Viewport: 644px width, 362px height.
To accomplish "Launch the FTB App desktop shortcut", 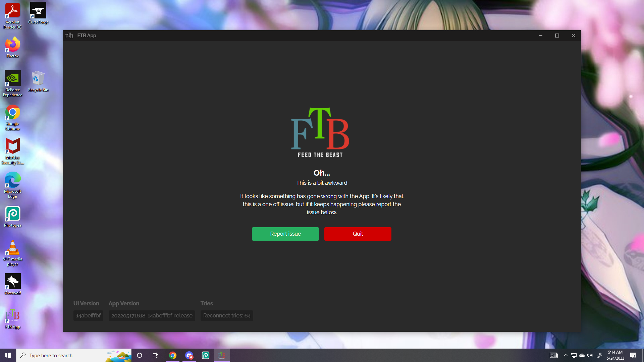I will [x=12, y=315].
